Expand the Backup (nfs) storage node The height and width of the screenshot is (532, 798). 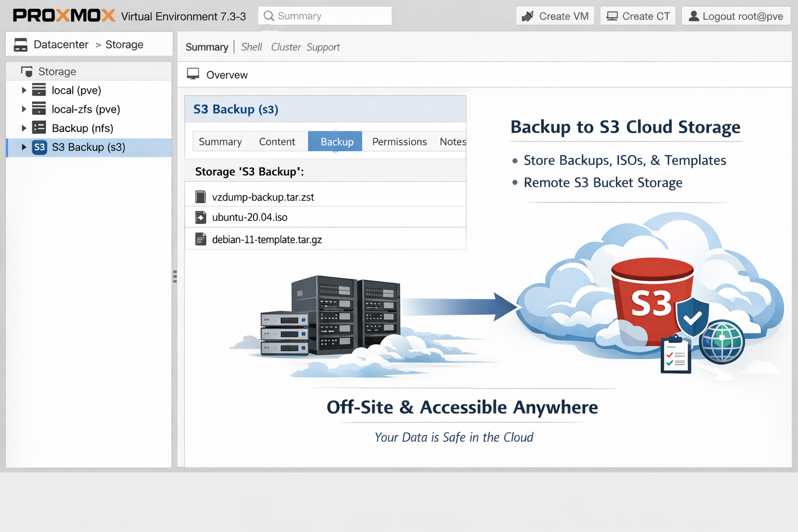click(23, 127)
